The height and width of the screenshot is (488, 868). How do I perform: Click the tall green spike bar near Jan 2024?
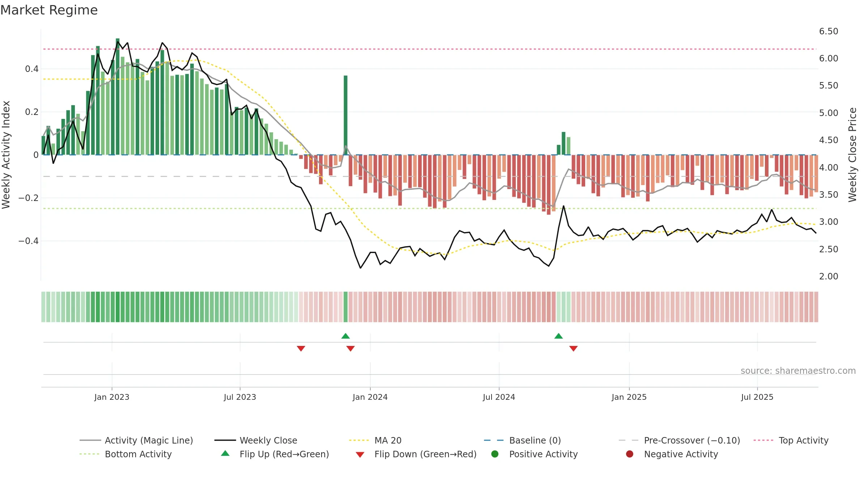click(x=345, y=115)
